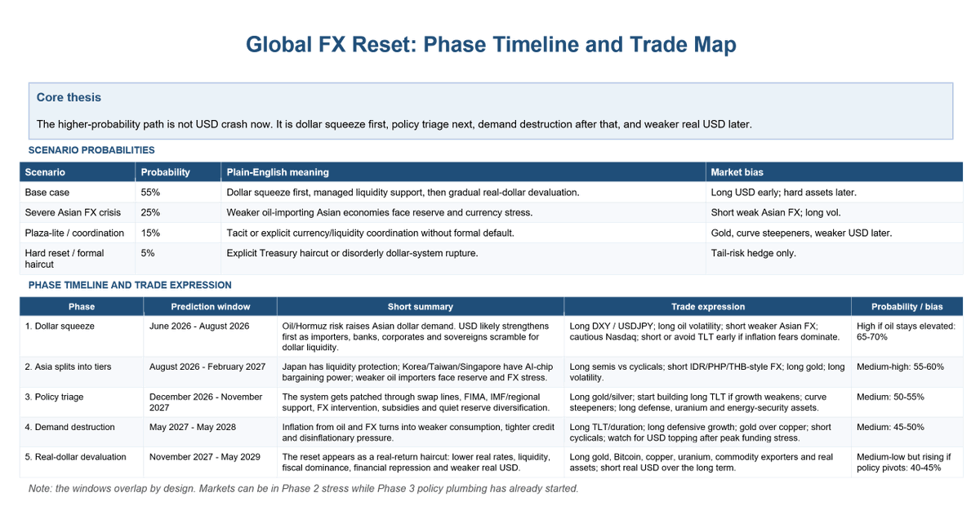Screen dimensions: 980x524
Task: Click the 'Plain-English meaning' column header
Action: pyautogui.click(x=463, y=172)
